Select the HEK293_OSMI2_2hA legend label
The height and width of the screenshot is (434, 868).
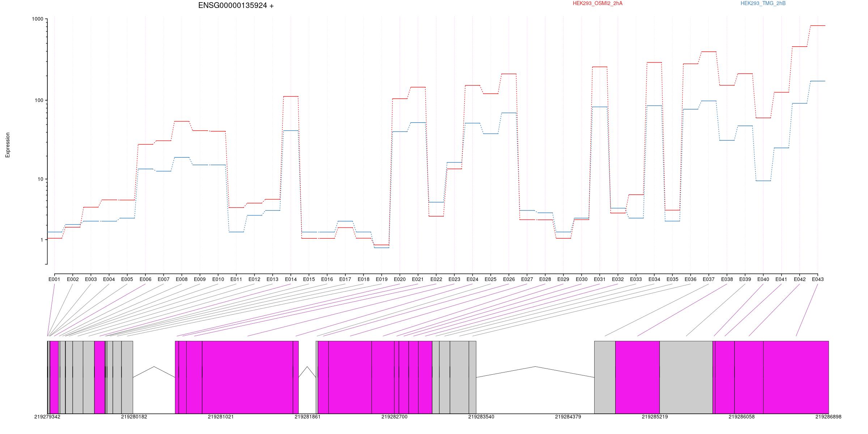tap(597, 3)
